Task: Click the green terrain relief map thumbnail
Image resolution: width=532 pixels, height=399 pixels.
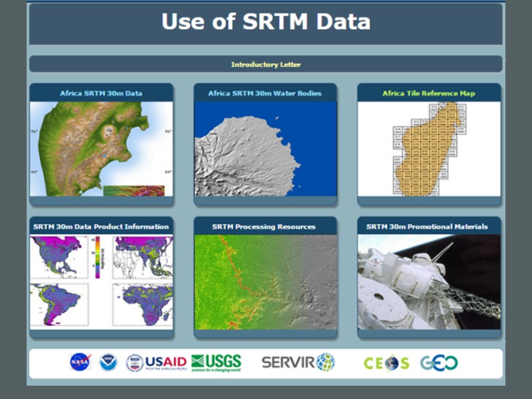Action: pyautogui.click(x=101, y=149)
